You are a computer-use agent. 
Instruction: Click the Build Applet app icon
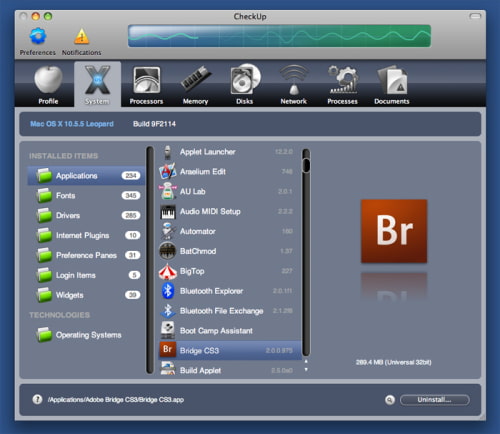coord(168,368)
